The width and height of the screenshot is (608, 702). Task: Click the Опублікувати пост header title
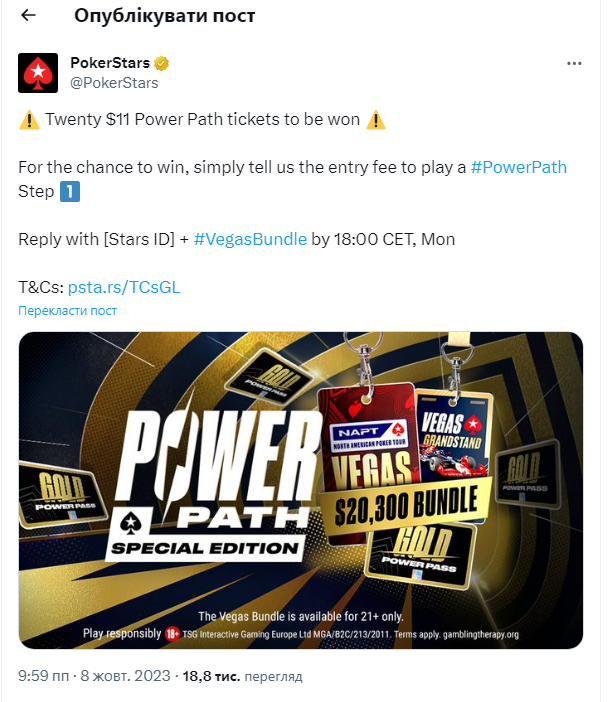tap(165, 16)
